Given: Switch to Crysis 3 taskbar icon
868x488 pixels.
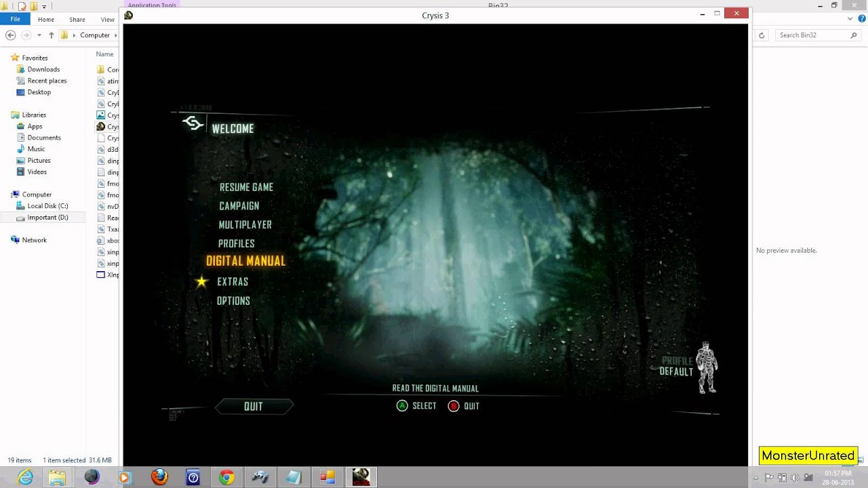Looking at the screenshot, I should tap(361, 477).
